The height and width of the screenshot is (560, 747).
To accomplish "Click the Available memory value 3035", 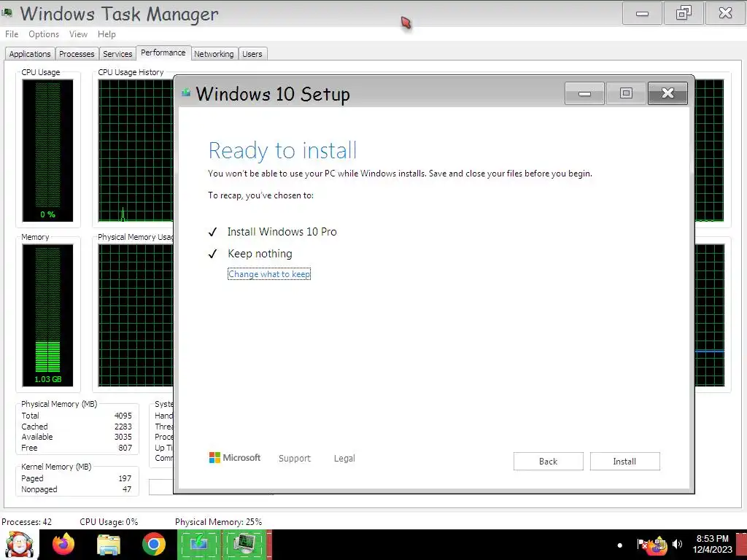I will point(123,437).
